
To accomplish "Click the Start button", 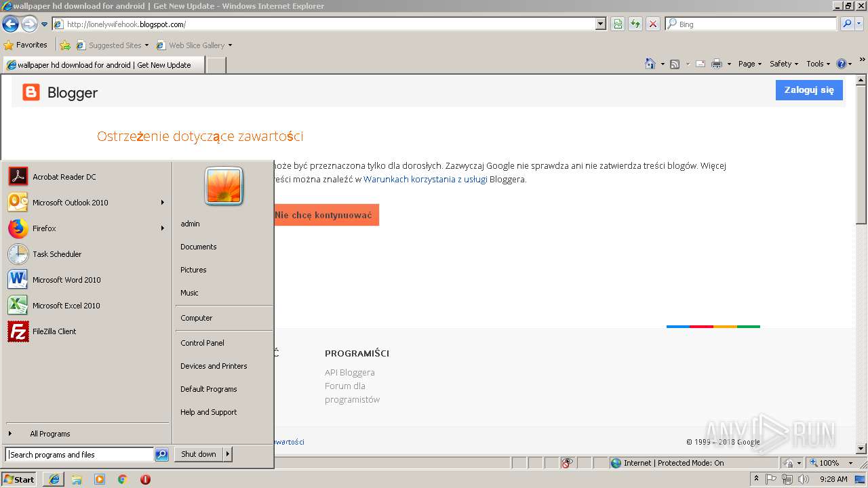I will [19, 479].
